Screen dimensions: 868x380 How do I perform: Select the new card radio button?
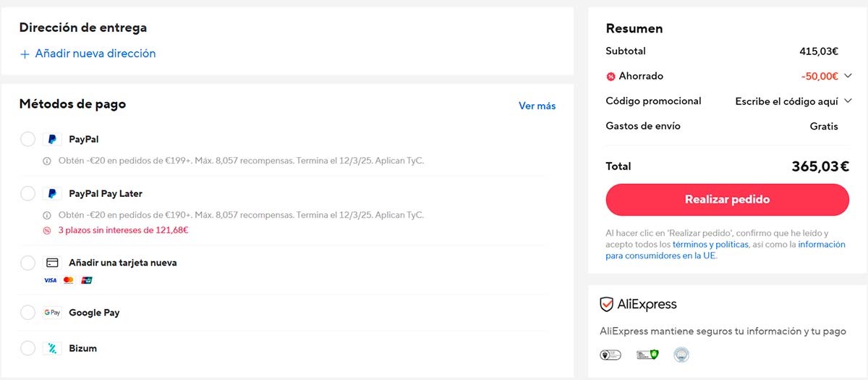[27, 263]
